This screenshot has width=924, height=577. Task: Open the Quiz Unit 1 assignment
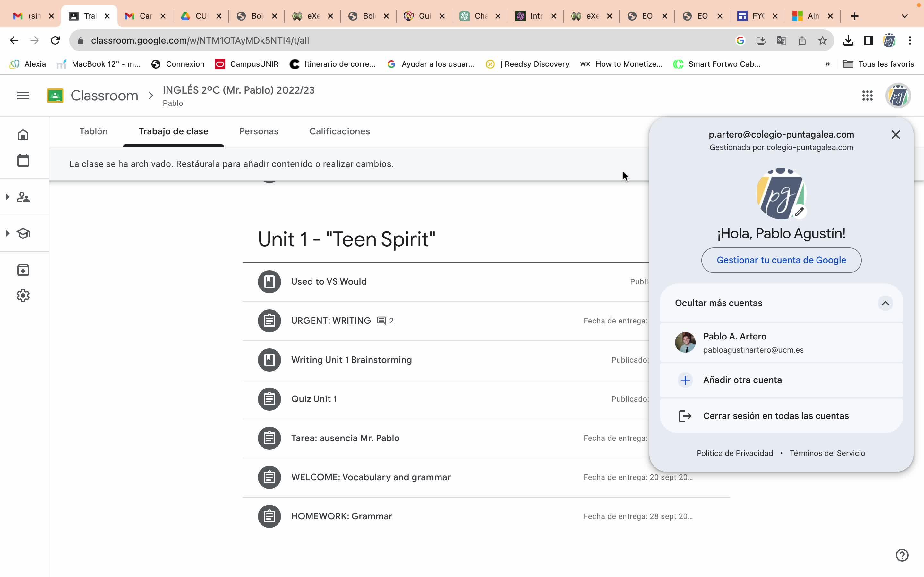click(314, 399)
